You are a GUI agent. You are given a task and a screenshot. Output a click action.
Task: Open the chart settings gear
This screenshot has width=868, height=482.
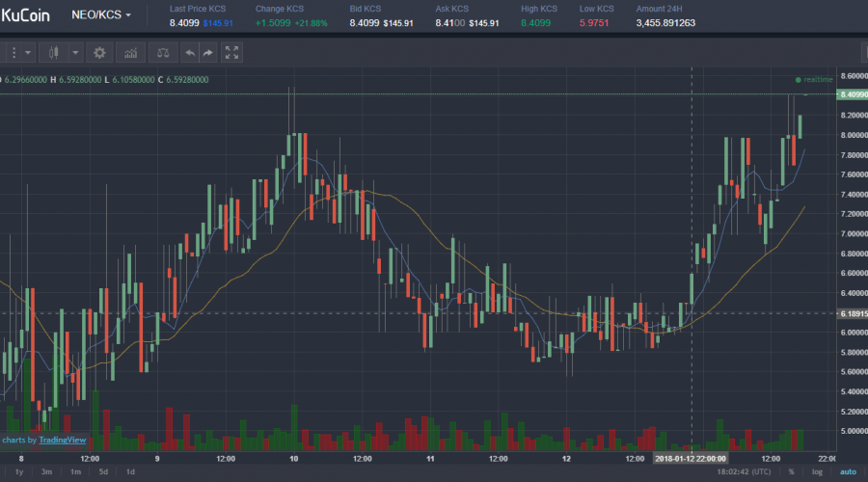(100, 52)
